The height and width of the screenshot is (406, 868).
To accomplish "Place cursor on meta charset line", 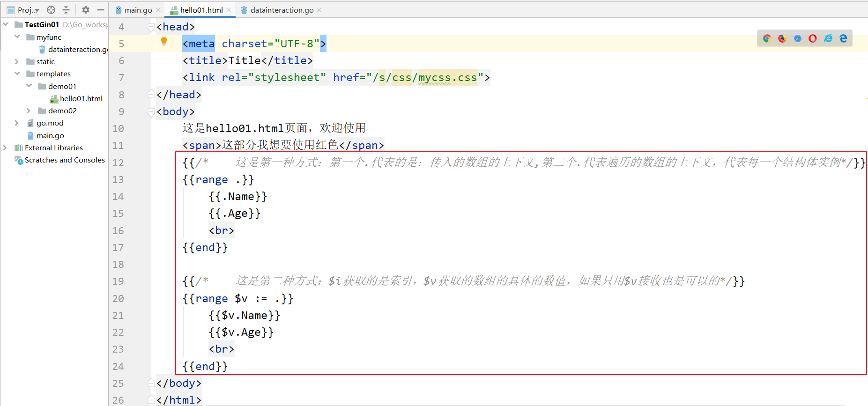I will point(254,44).
